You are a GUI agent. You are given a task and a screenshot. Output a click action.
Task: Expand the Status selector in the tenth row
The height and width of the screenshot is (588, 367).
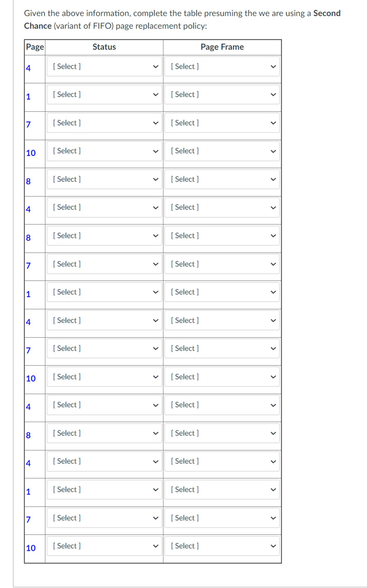(x=104, y=320)
